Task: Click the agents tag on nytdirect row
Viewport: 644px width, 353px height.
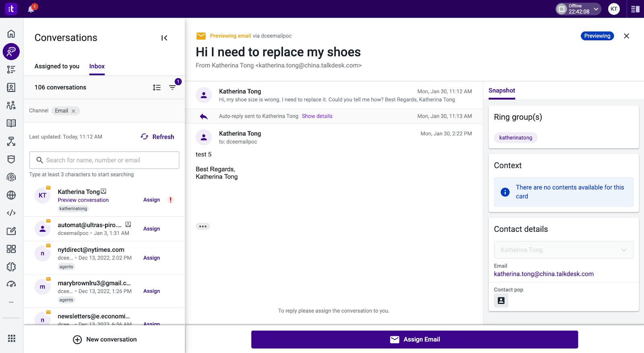Action: point(66,267)
